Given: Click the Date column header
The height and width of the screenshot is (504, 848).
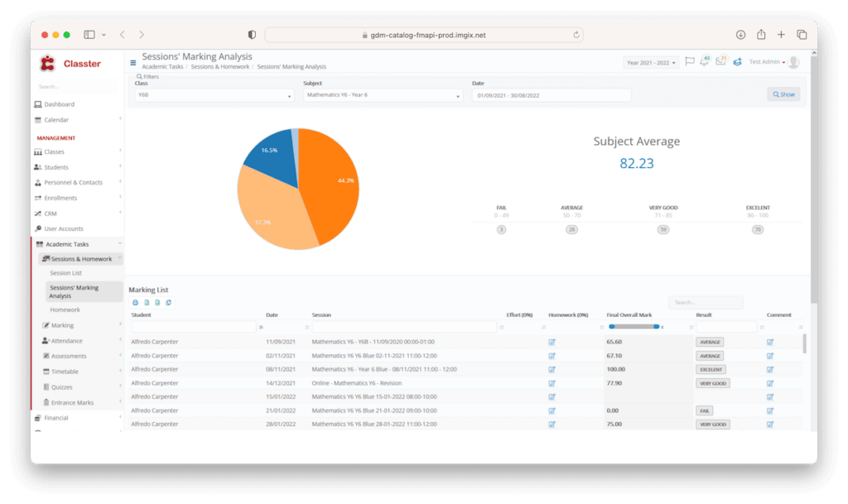Looking at the screenshot, I should [x=272, y=315].
